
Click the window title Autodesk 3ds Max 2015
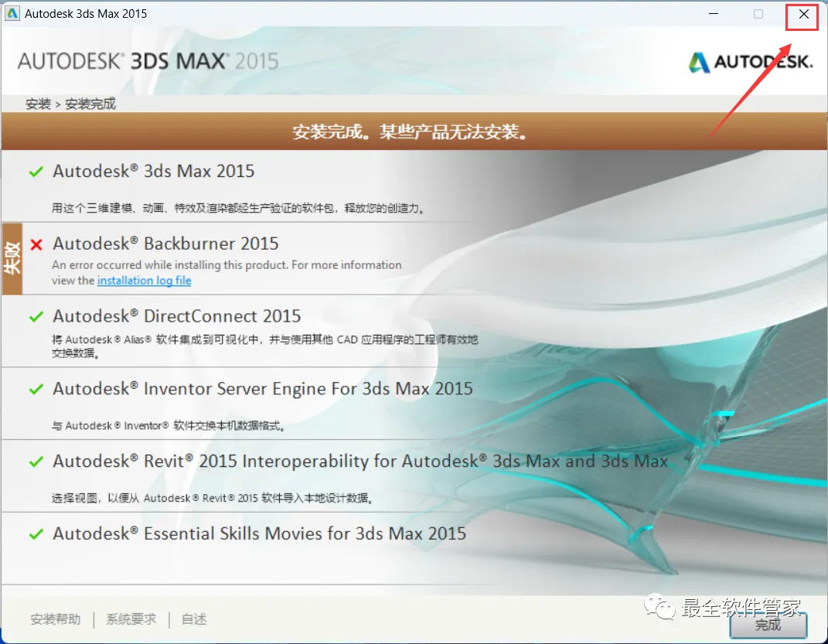(x=86, y=14)
